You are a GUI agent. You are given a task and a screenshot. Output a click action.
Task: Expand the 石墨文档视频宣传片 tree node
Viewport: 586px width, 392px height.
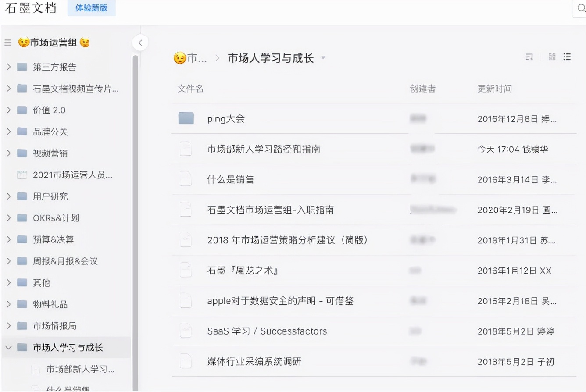click(x=8, y=89)
